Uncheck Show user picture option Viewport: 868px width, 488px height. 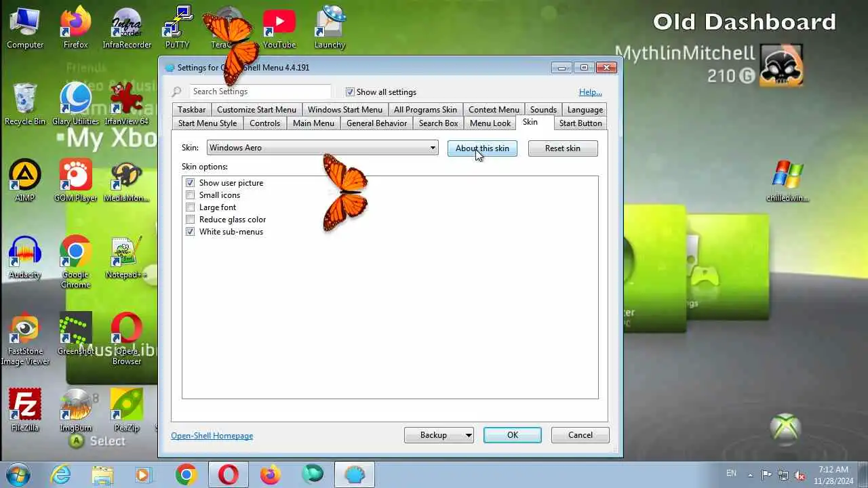pos(191,183)
